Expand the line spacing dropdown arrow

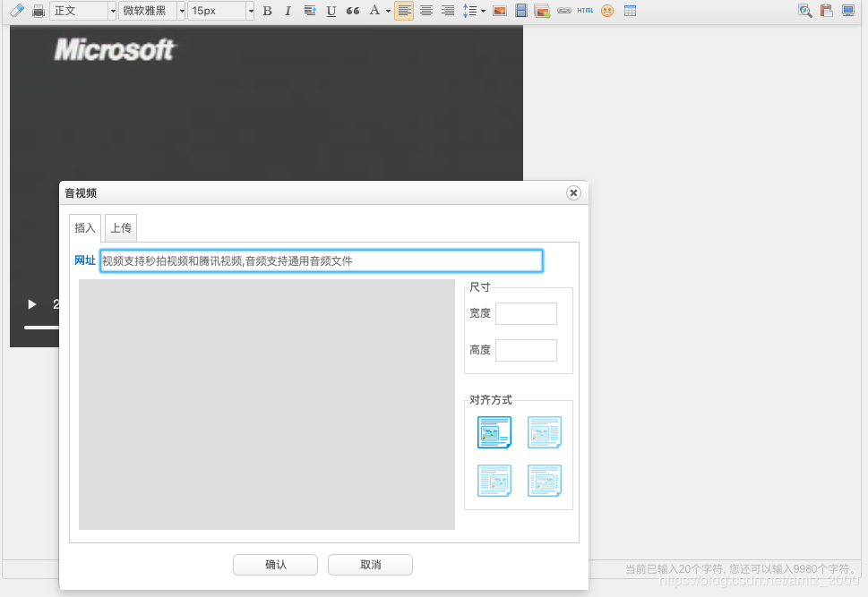tap(484, 11)
